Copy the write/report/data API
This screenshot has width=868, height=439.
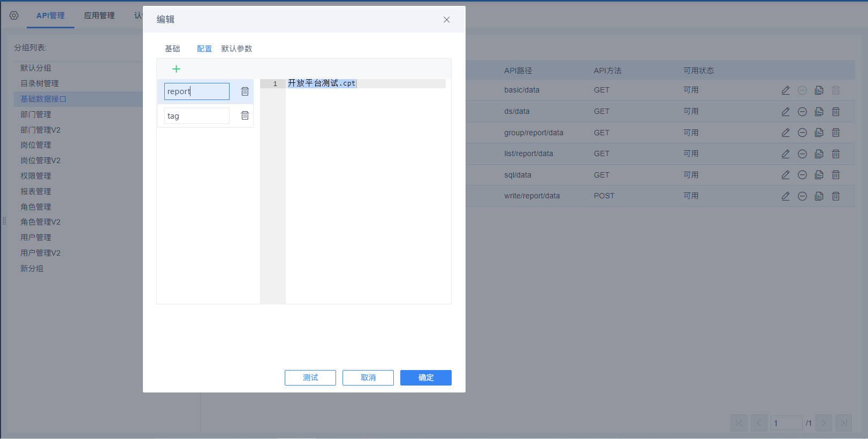coord(819,196)
